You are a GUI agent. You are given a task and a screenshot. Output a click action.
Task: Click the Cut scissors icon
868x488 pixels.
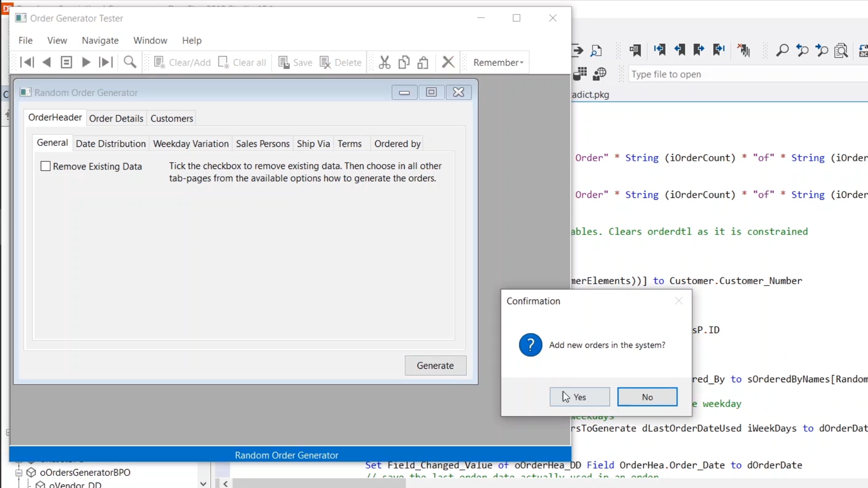pyautogui.click(x=385, y=62)
